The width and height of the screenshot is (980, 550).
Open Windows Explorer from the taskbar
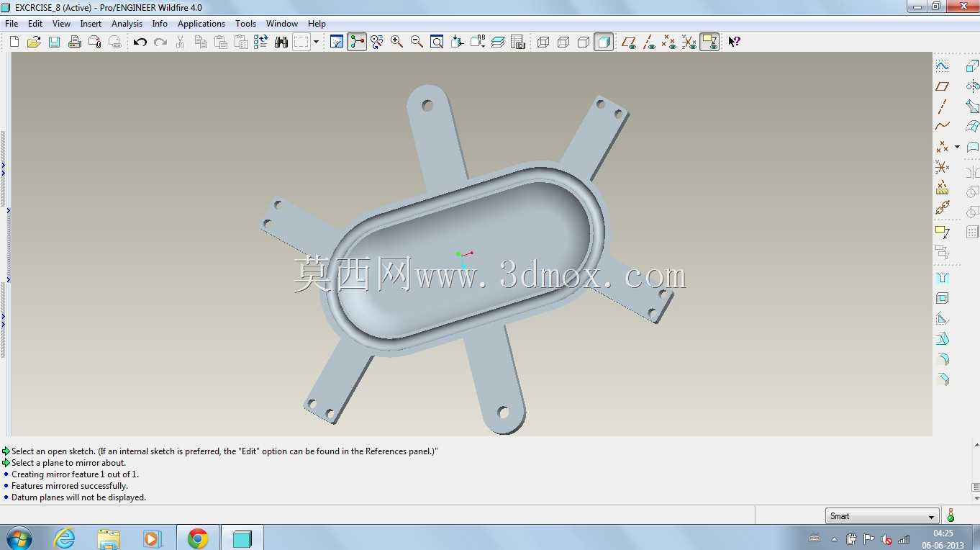109,538
